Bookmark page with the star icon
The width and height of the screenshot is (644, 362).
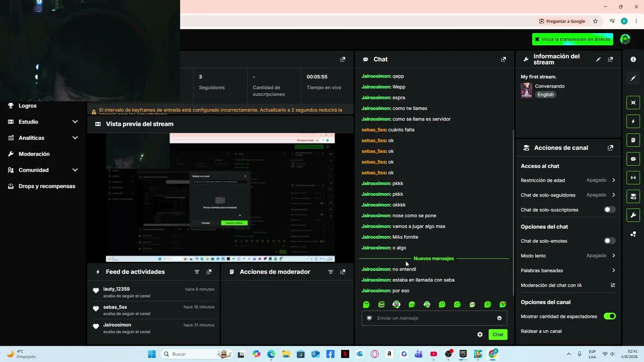click(595, 21)
